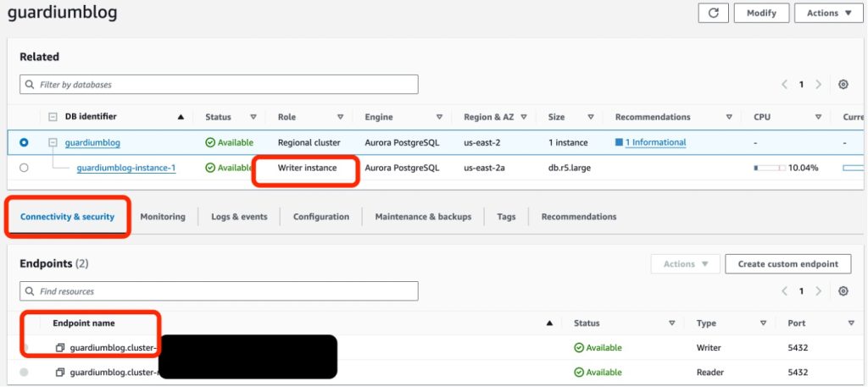Click the Modify button
The image size is (868, 387).
click(762, 13)
